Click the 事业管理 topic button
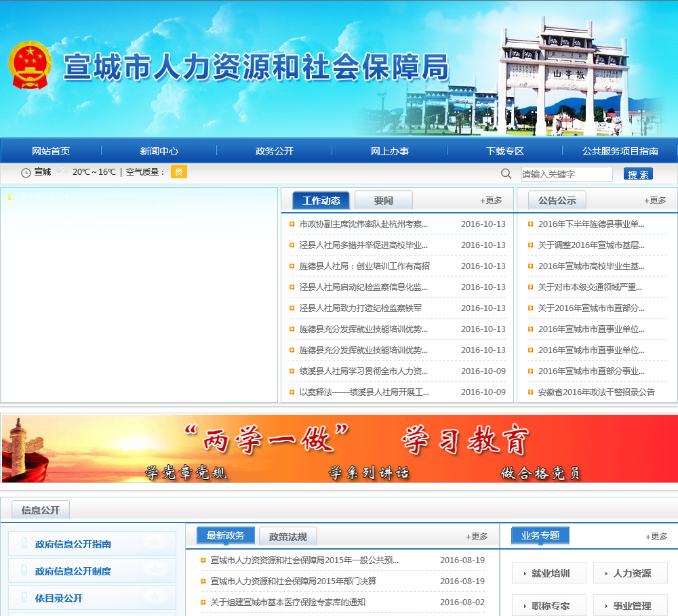 click(x=631, y=605)
